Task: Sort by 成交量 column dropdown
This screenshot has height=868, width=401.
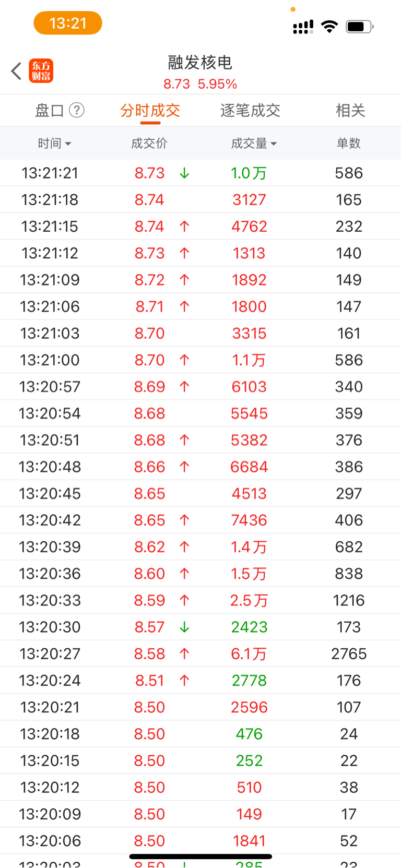Action: click(254, 143)
